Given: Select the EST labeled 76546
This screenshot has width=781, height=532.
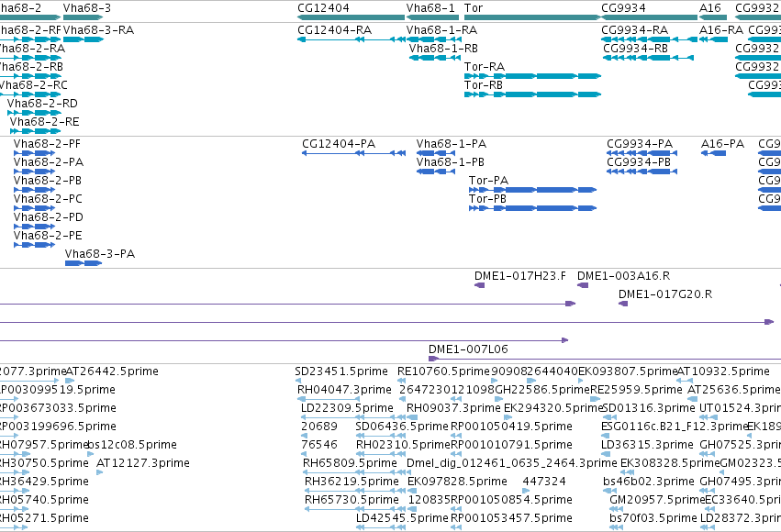Looking at the screenshot, I should 318,446.
